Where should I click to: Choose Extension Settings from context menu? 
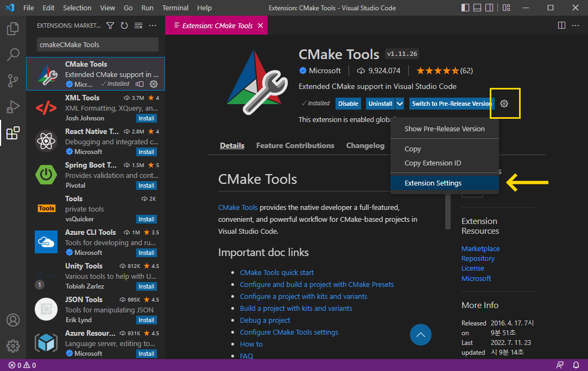tap(444, 183)
